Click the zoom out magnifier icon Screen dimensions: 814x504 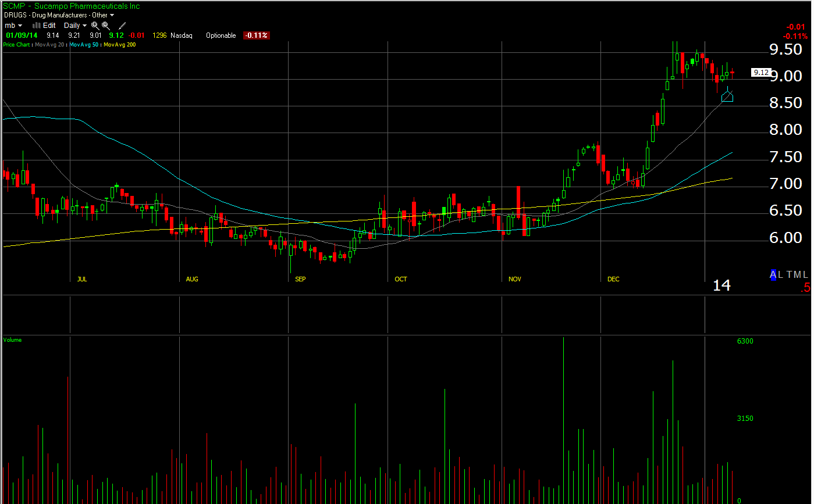coord(105,25)
